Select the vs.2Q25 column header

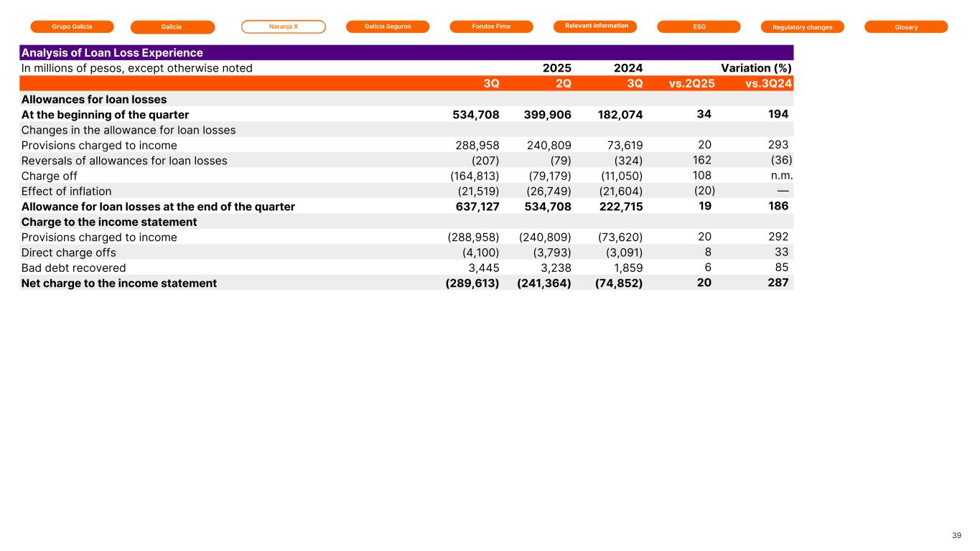[691, 83]
